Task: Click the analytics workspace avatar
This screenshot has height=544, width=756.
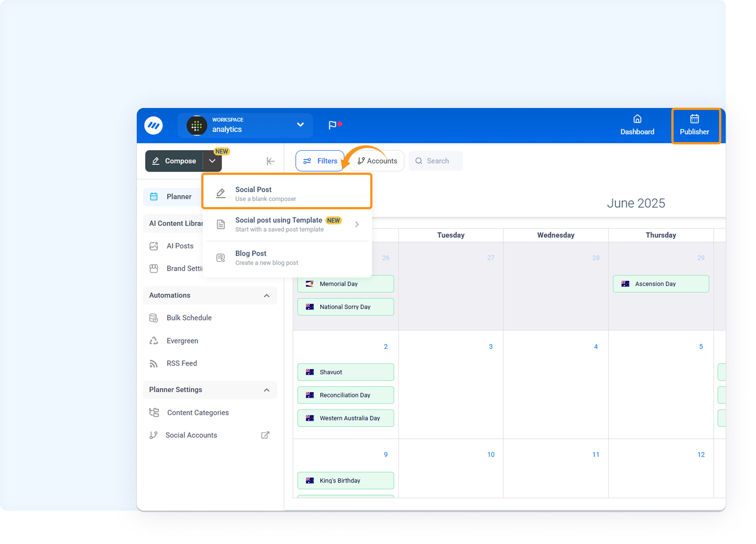Action: (197, 126)
